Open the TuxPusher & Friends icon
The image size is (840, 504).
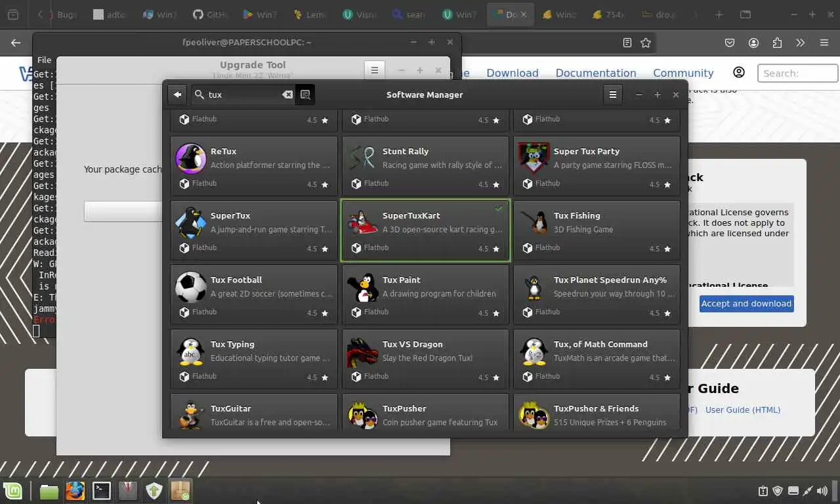pyautogui.click(x=534, y=415)
